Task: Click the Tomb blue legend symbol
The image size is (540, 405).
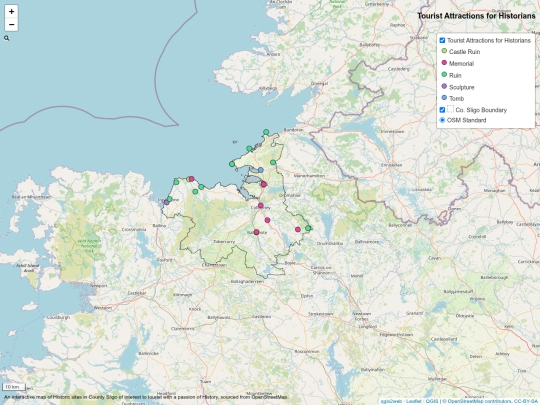Action: pos(444,97)
